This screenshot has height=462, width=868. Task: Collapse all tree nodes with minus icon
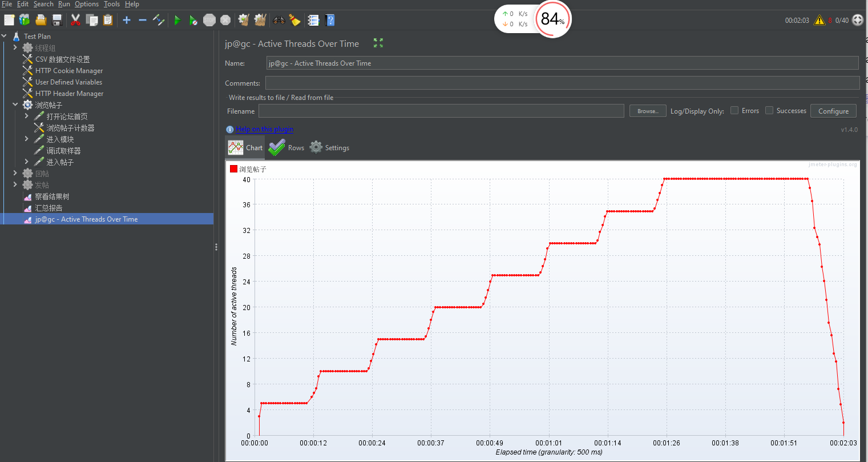pyautogui.click(x=143, y=20)
